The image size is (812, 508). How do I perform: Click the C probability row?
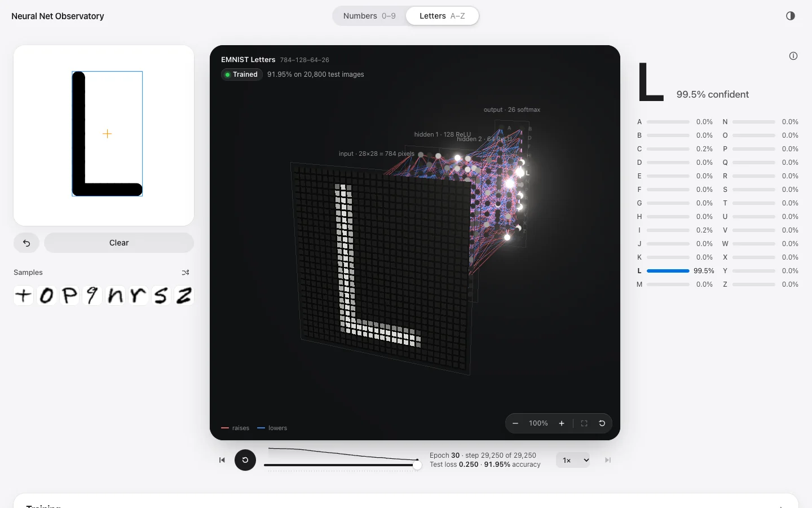pos(676,149)
